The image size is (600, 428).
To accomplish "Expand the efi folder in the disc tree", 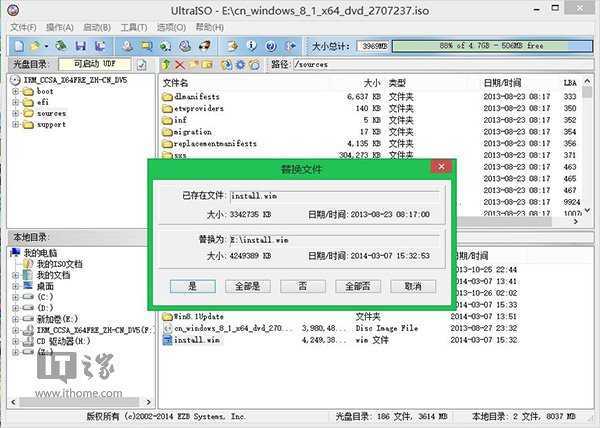I will [15, 103].
